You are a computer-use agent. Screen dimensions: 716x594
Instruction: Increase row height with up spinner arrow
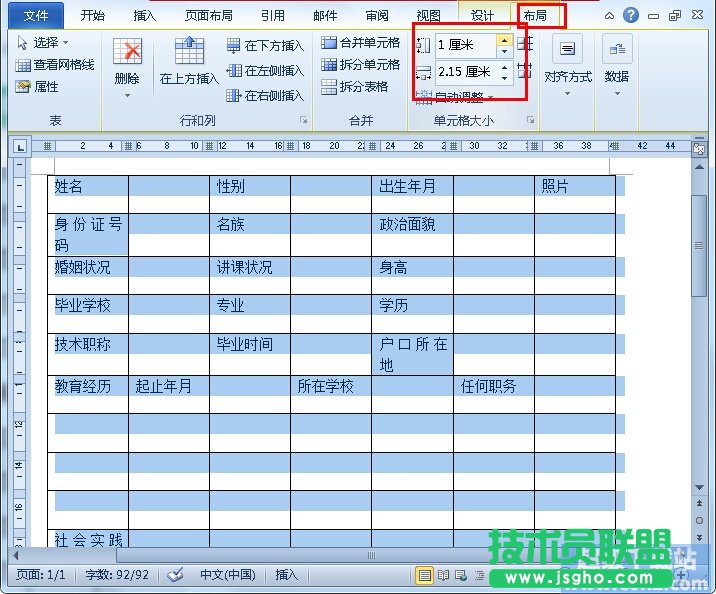(x=504, y=40)
